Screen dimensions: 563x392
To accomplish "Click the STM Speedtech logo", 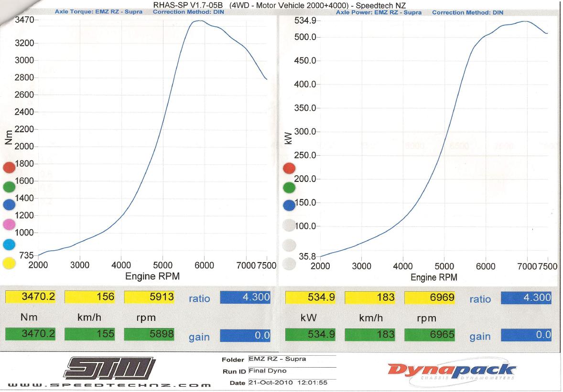I will tap(110, 369).
